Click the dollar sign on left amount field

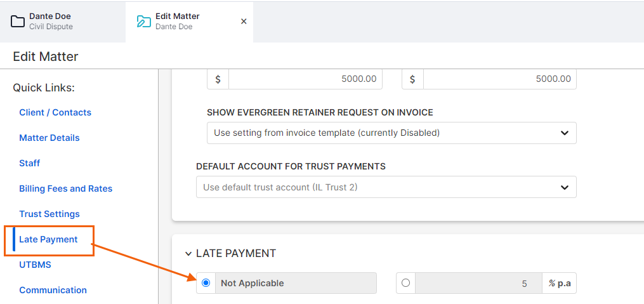[x=218, y=79]
